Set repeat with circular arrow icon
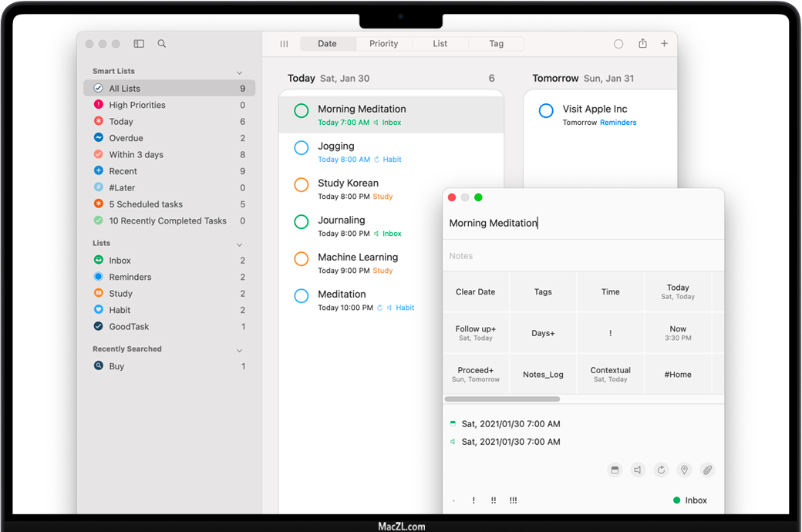Viewport: 802px width, 532px height. (x=661, y=470)
